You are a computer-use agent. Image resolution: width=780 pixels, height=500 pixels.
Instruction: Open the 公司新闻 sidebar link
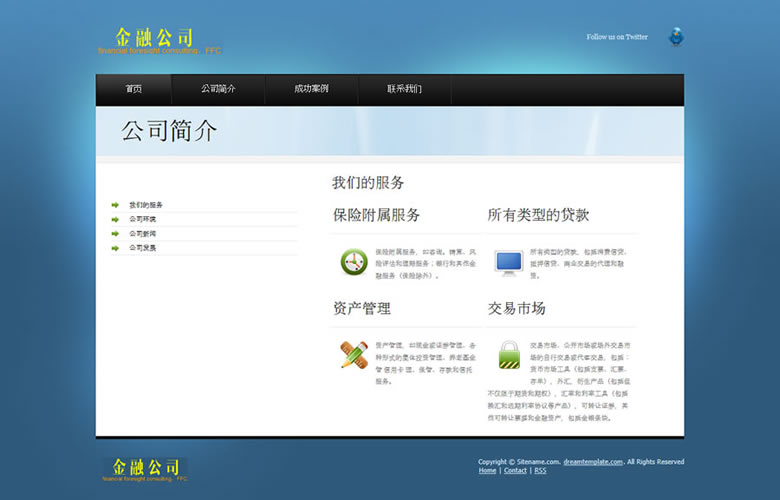tap(142, 233)
